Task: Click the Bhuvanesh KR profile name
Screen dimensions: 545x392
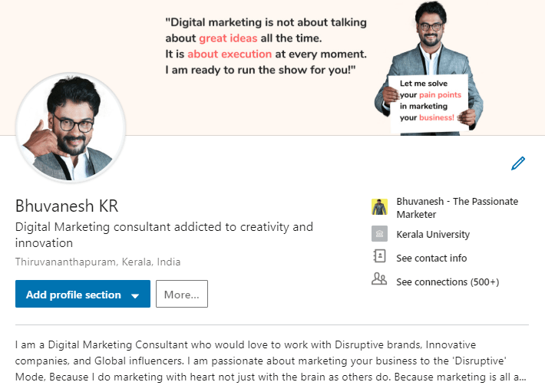Action: [x=67, y=206]
